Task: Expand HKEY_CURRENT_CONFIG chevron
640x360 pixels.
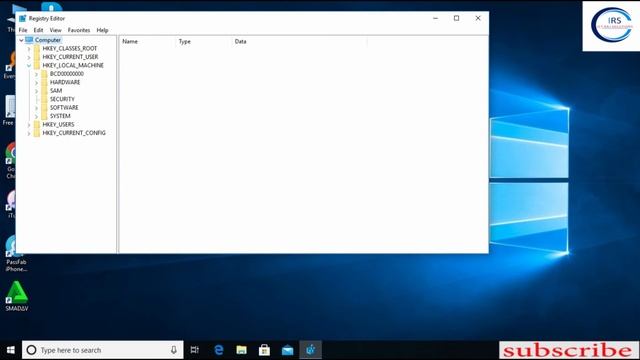Action: (29, 133)
